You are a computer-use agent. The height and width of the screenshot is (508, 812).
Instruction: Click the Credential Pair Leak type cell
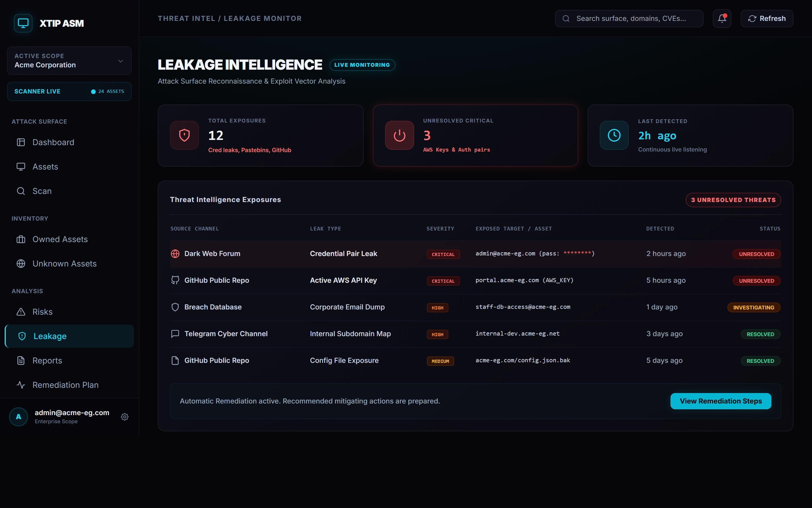coord(343,254)
